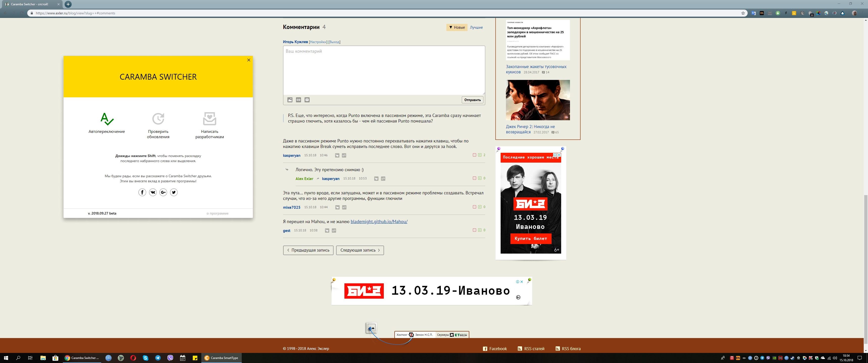The image size is (868, 363).
Task: Share Caramba Switcher on Facebook icon
Action: coord(142,192)
